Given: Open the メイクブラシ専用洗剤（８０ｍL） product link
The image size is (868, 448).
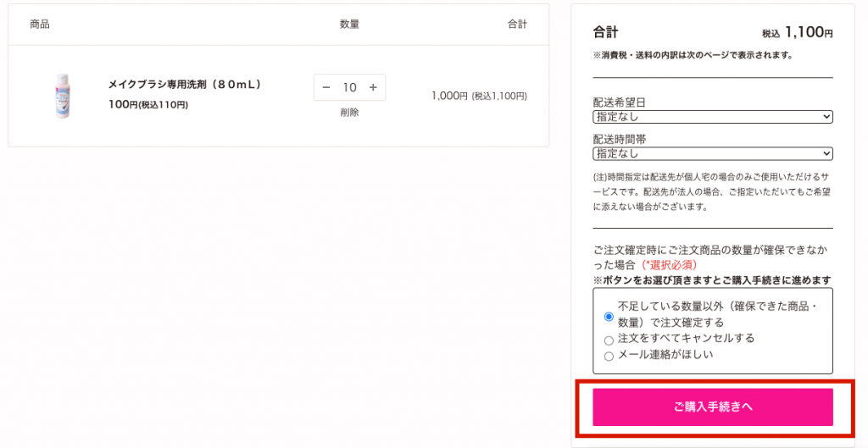Looking at the screenshot, I should pos(185,85).
